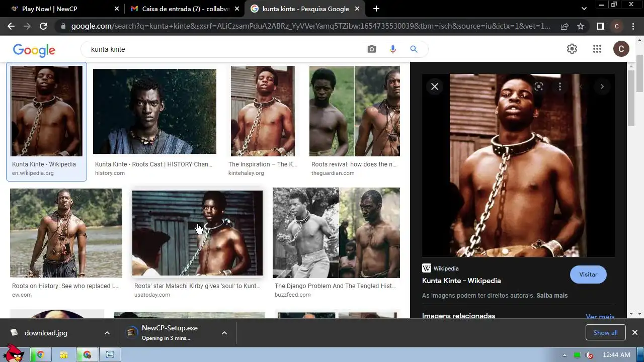This screenshot has height=362, width=644.
Task: Open the last taskbar window icon
Action: click(110, 355)
